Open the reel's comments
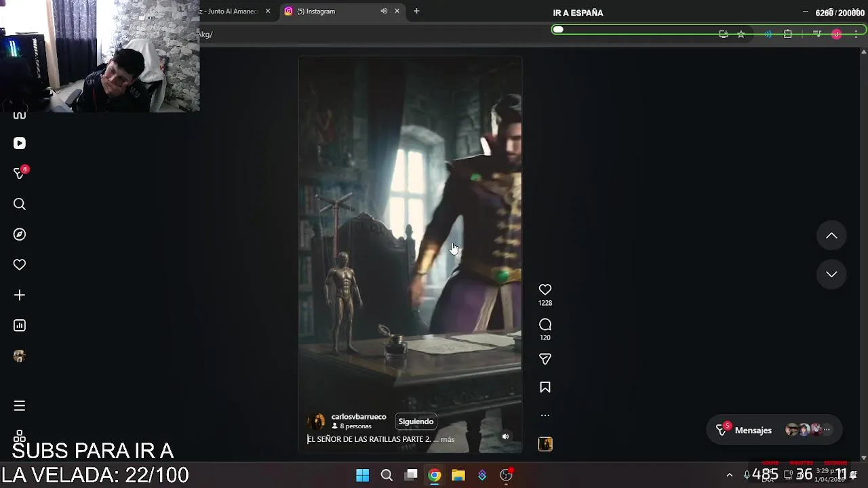This screenshot has width=868, height=488. (545, 325)
